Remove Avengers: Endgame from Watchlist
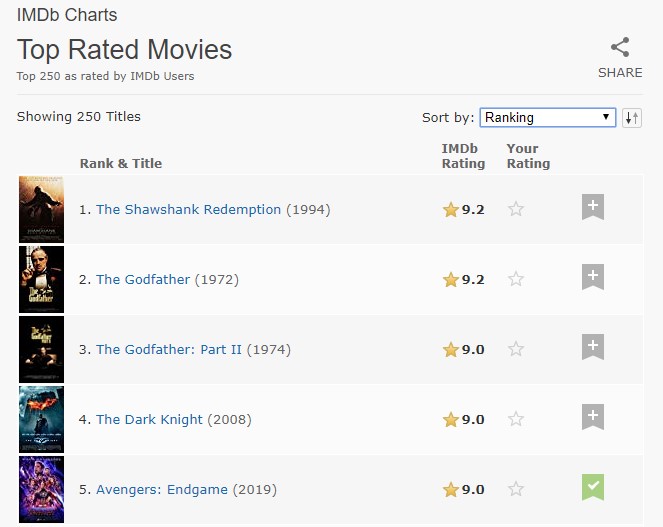 point(593,488)
